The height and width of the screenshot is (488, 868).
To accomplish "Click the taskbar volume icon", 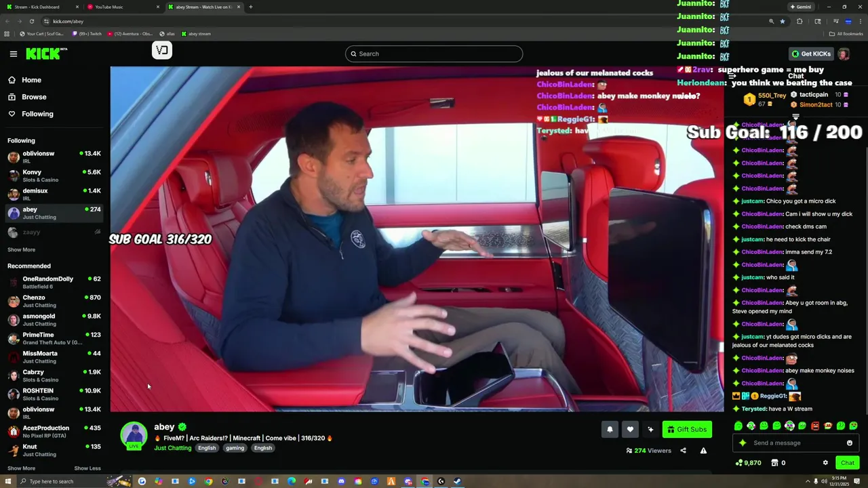I will pyautogui.click(x=824, y=481).
